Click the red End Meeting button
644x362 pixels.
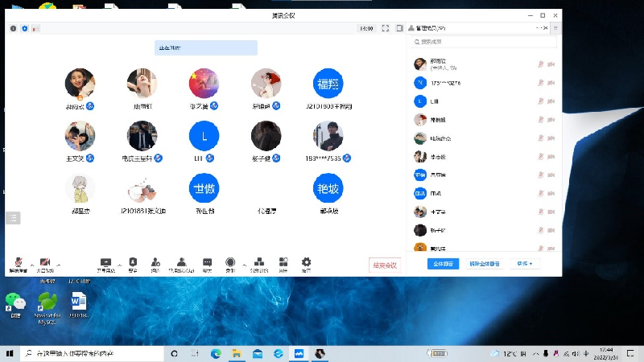pos(384,265)
